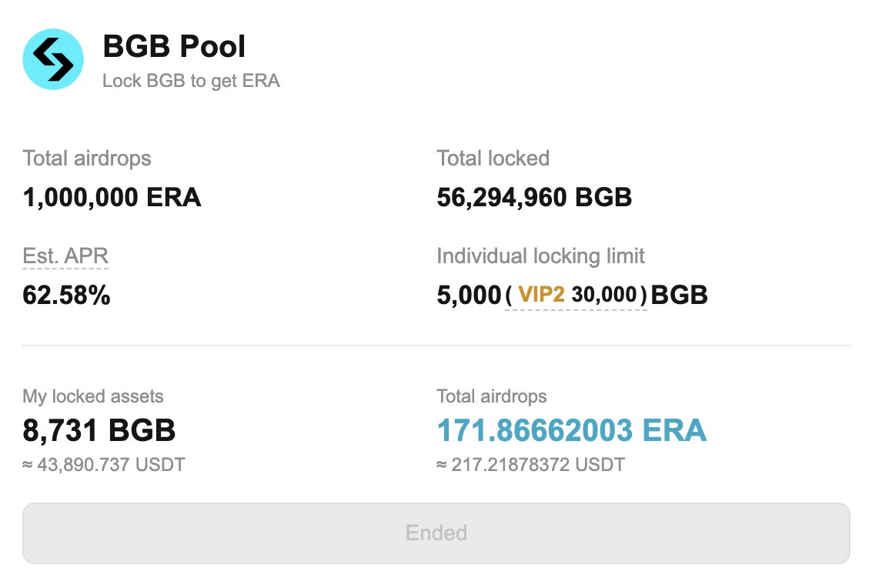
Task: Click the 171.86662003 ERA airdrop amount
Action: [571, 430]
